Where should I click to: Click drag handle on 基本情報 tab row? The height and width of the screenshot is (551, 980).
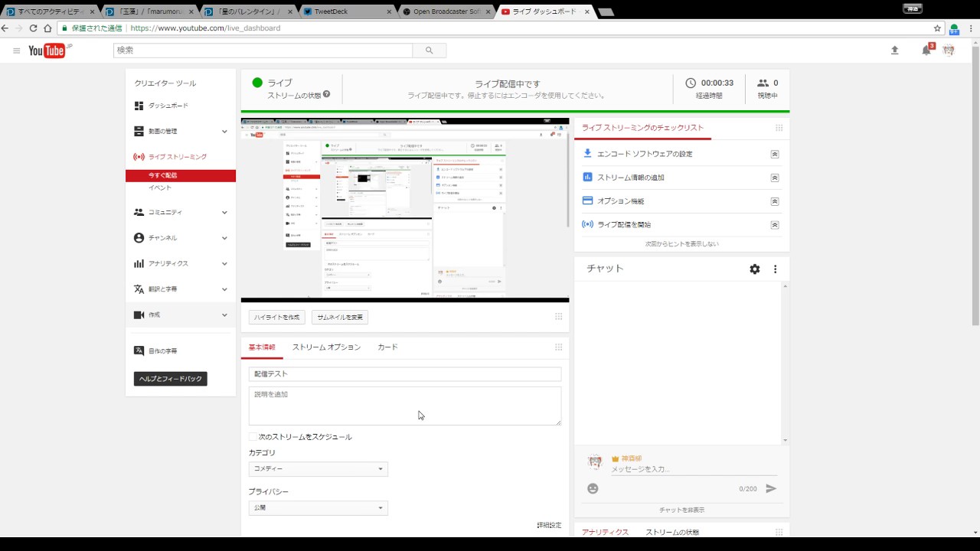pos(558,347)
